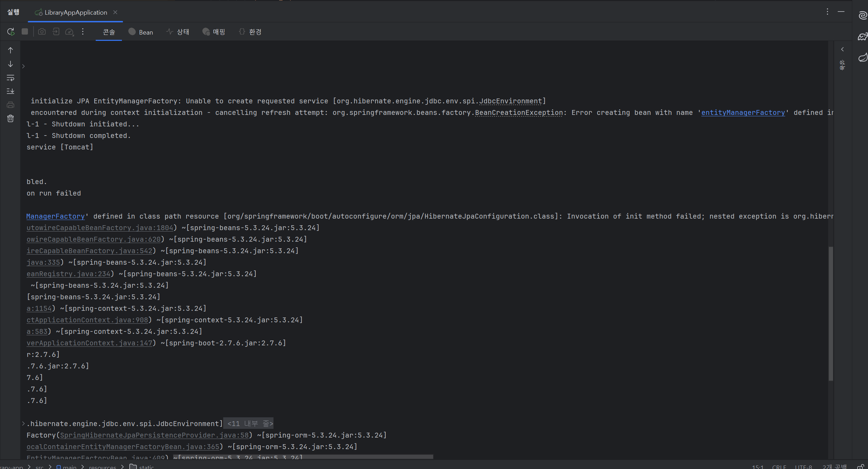Toggle the read-only lock icon in status bar
This screenshot has width=868, height=469.
pos(860,467)
